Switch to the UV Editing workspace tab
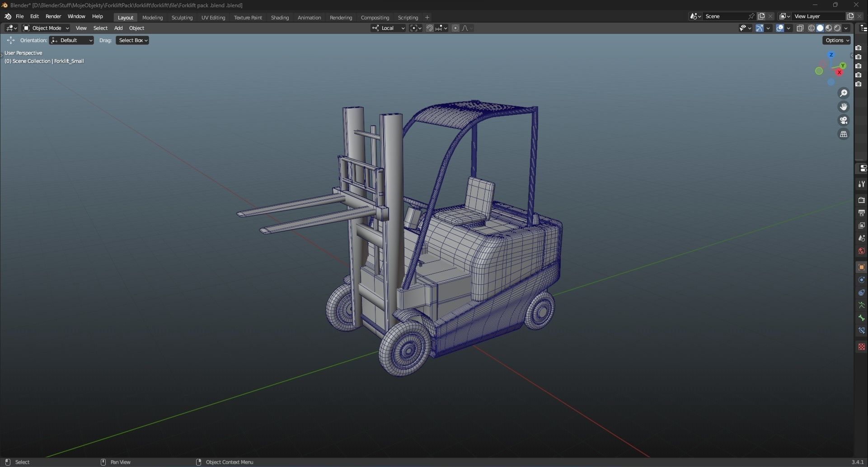868x467 pixels. [x=213, y=18]
